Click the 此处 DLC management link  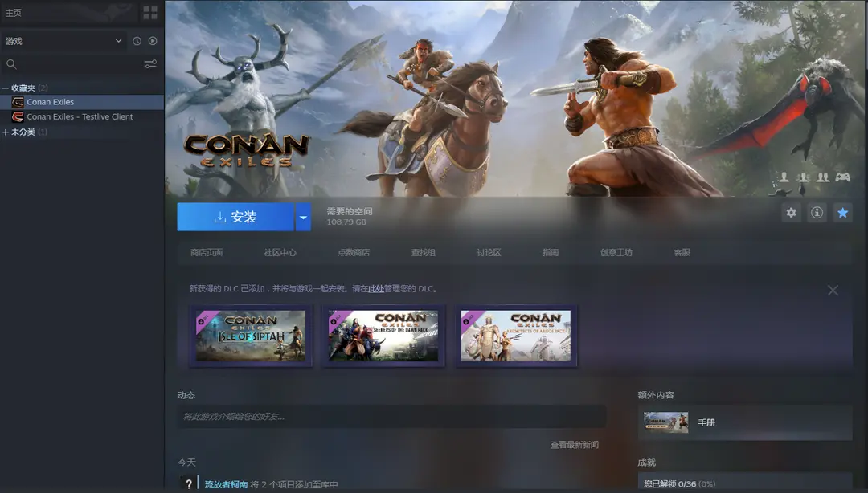(x=376, y=289)
